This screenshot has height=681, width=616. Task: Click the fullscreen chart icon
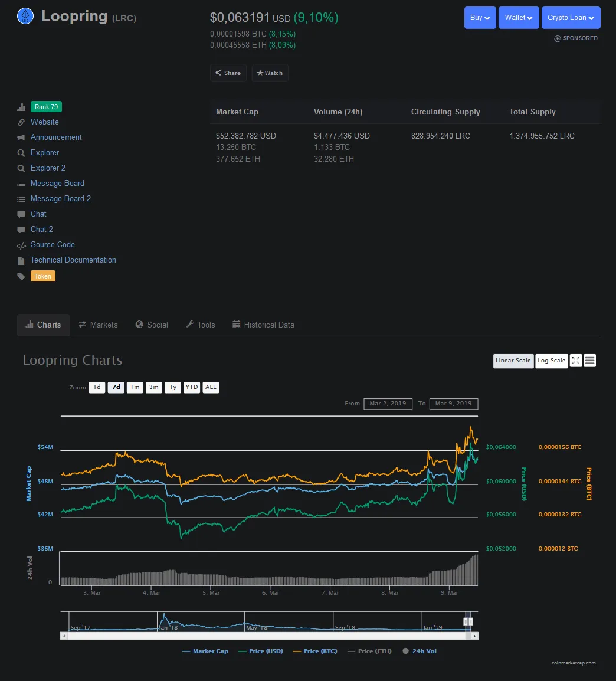coord(576,361)
